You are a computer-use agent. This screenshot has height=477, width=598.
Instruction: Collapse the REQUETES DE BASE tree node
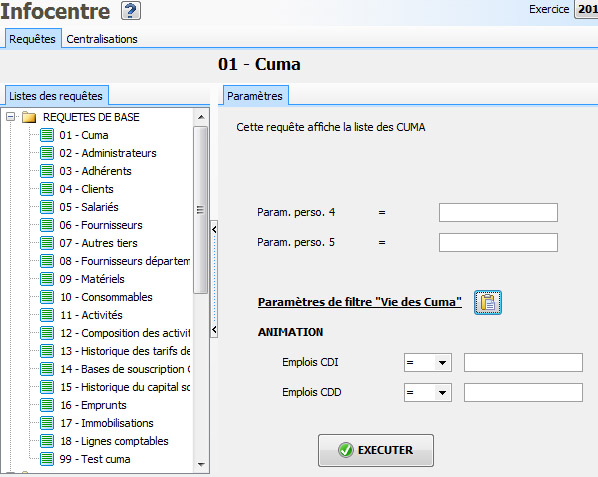click(11, 117)
